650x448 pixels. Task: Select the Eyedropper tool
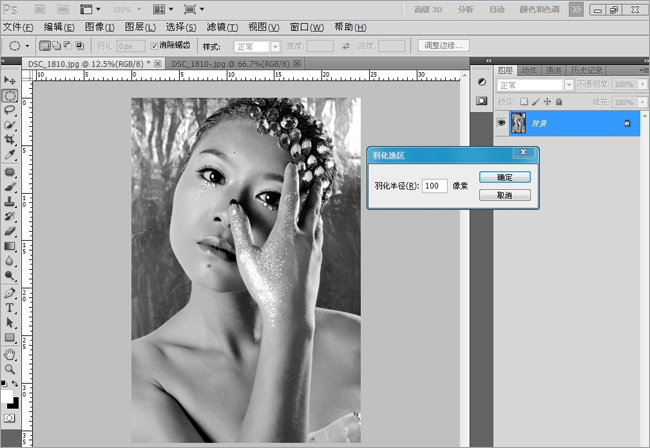(10, 154)
